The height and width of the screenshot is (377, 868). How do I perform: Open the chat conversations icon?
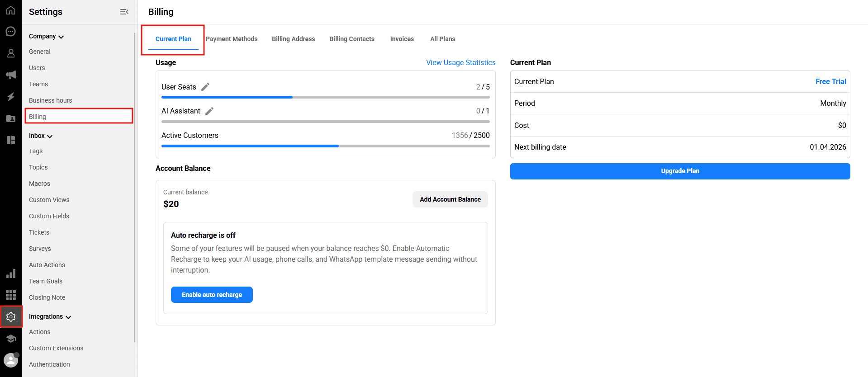tap(11, 32)
